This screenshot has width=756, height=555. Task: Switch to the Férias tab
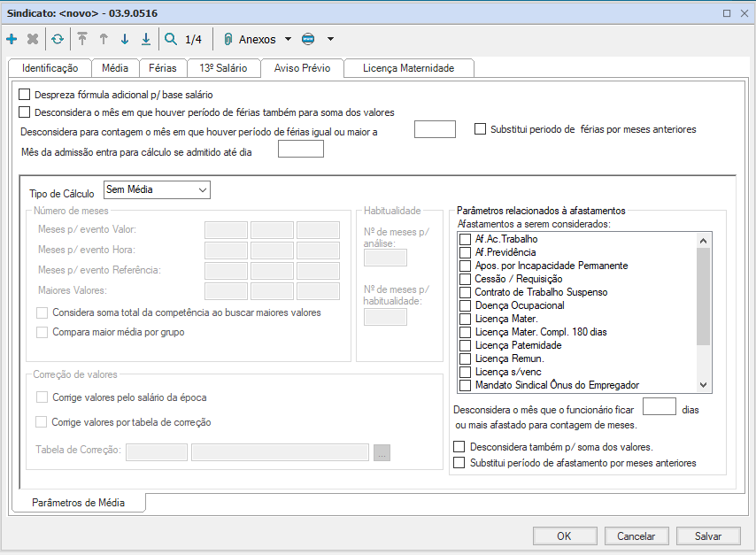point(163,68)
